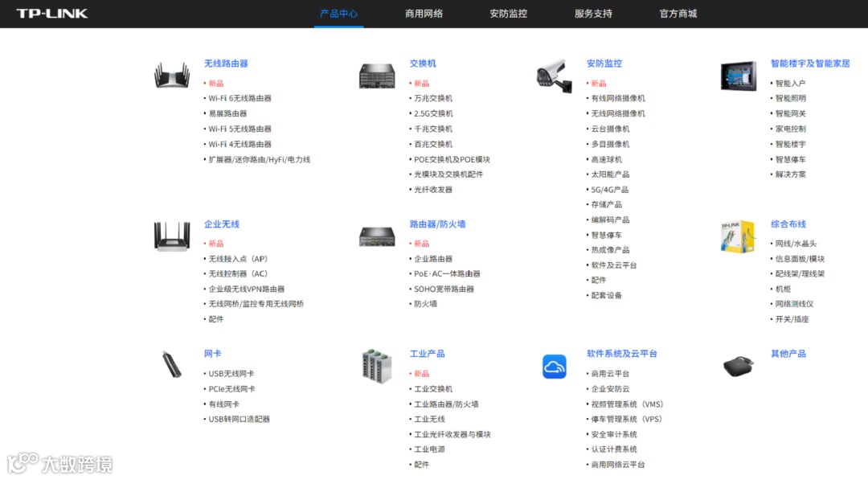Click the switch (交换机) product image
868x480 pixels.
[x=377, y=76]
